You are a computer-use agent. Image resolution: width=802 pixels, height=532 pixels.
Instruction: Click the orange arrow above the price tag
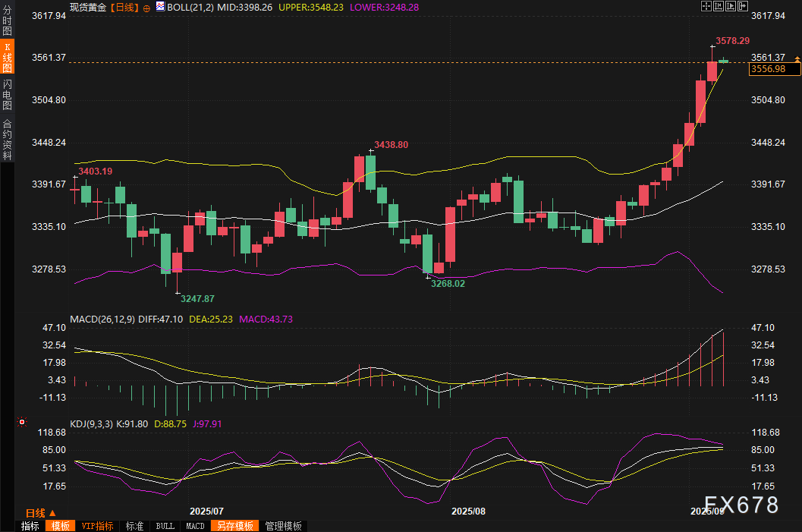tap(797, 58)
